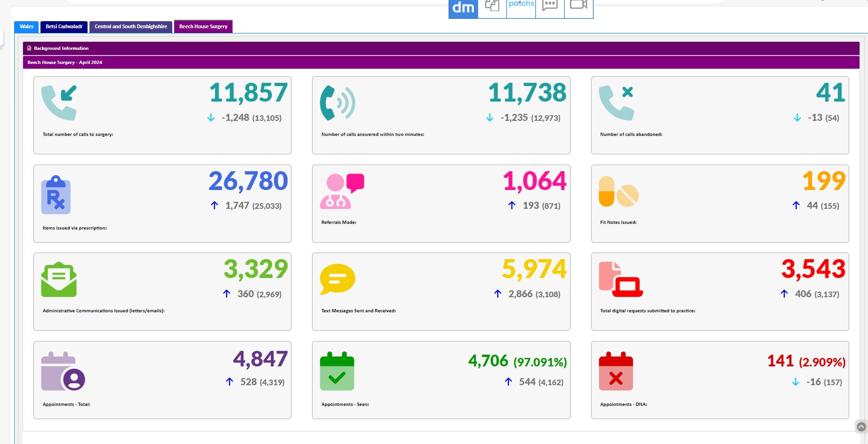Click the red calendar DNA cross icon
Viewport: 868px width, 444px height.
(x=616, y=371)
